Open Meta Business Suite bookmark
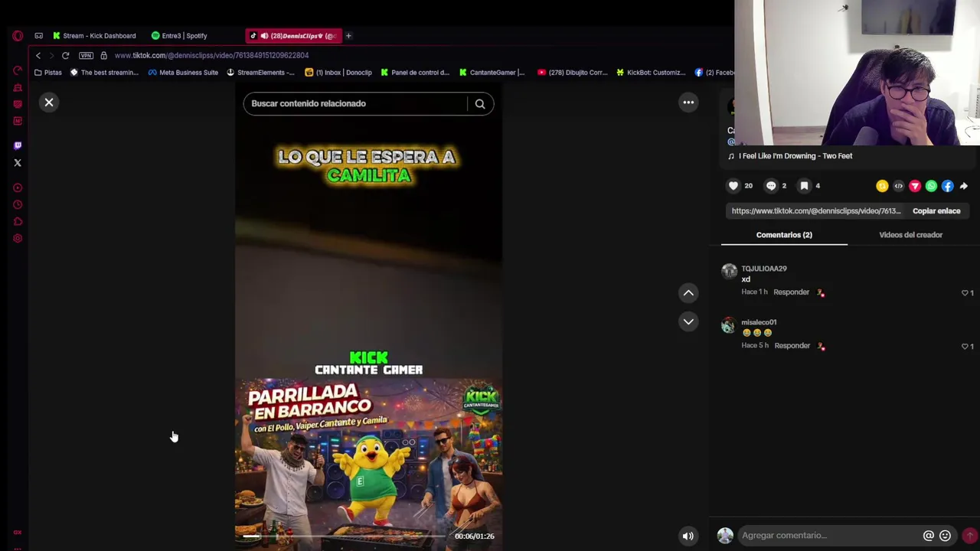The width and height of the screenshot is (980, 551). click(183, 73)
